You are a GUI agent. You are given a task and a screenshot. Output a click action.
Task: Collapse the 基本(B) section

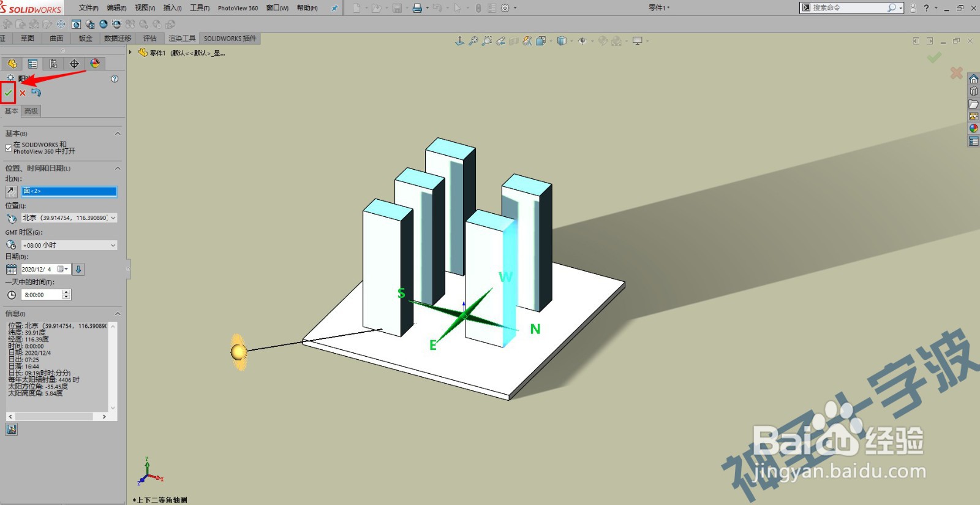(x=118, y=133)
